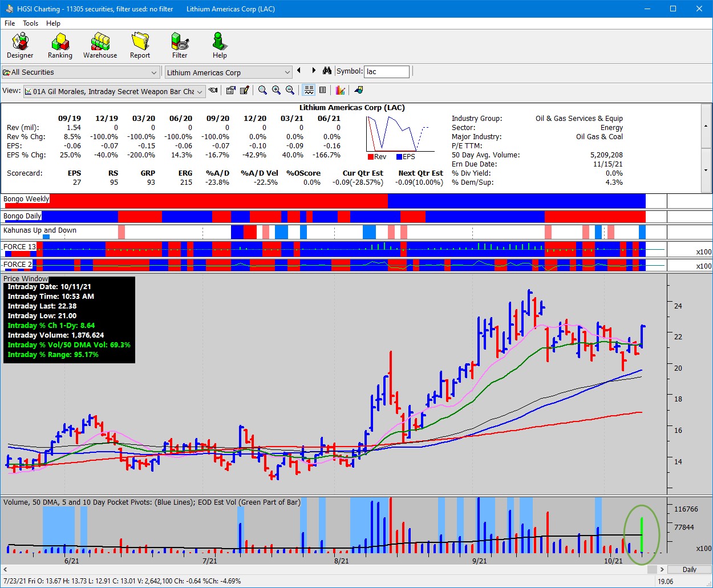The width and height of the screenshot is (713, 588).
Task: Click info panel scroll up arrow
Action: [706, 126]
